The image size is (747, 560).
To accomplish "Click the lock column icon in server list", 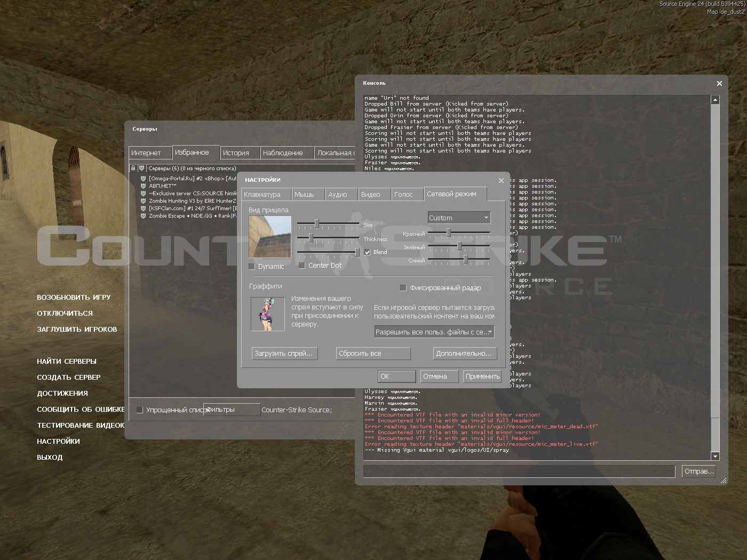I will (x=133, y=168).
